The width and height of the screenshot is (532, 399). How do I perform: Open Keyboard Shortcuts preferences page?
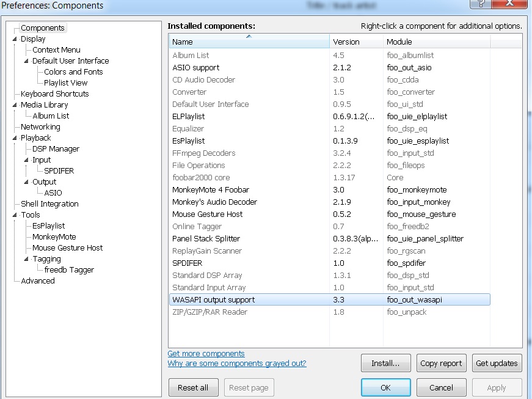click(x=54, y=94)
